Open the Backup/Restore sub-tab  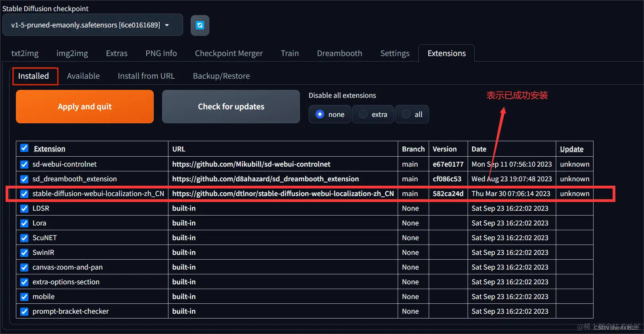click(221, 76)
